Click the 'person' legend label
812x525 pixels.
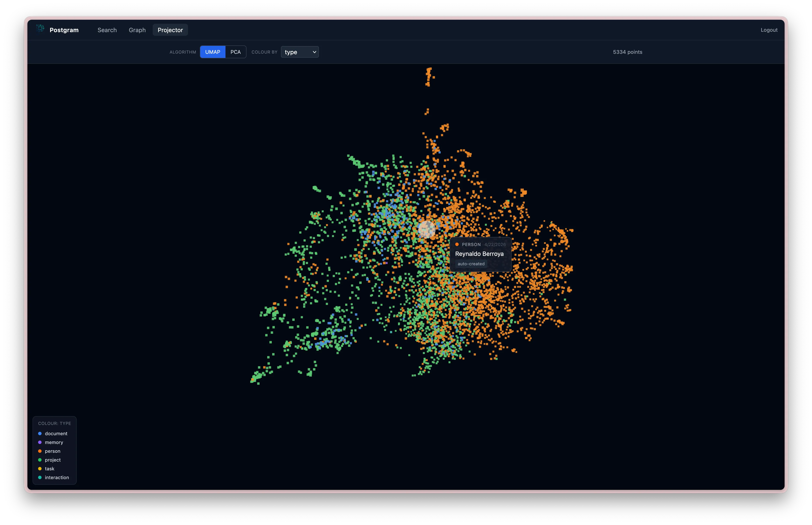click(x=52, y=451)
